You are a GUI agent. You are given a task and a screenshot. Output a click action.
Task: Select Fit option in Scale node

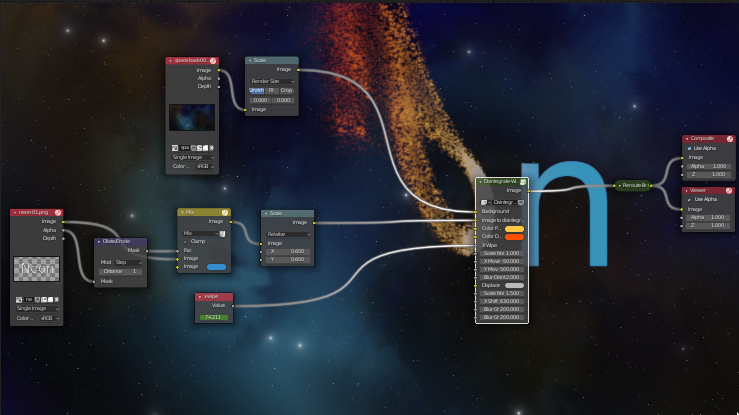[271, 90]
